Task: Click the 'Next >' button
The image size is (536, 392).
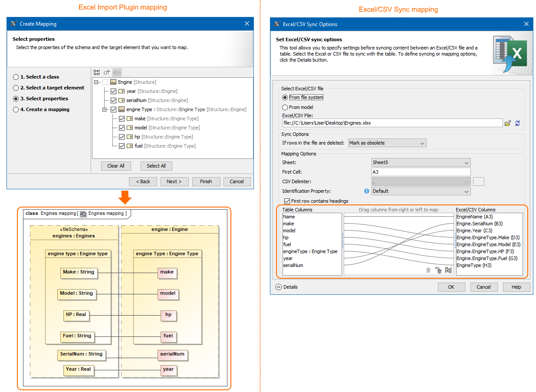Action: pos(174,181)
